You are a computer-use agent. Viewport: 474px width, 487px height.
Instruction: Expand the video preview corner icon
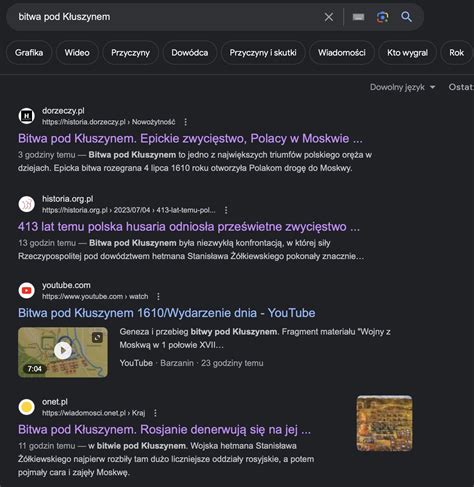click(x=97, y=338)
